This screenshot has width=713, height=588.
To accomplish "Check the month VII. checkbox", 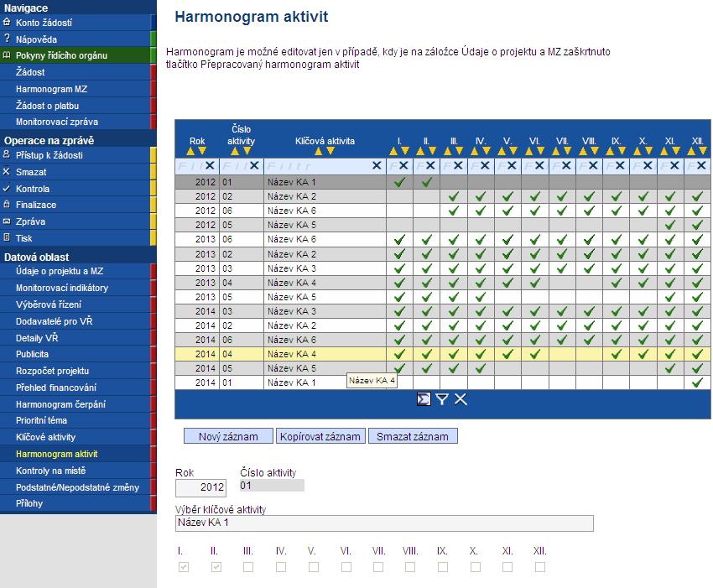I will point(377,567).
